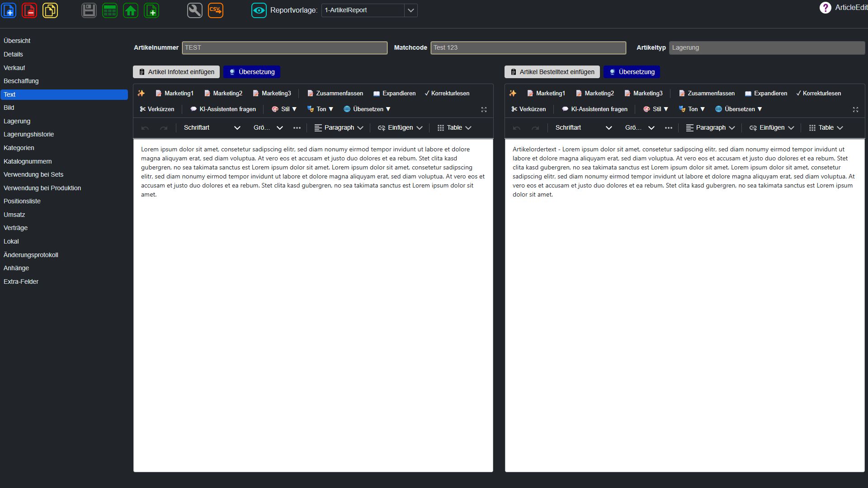The image size is (868, 488).
Task: Click Artikel Bestelltext einfügen button
Action: pyautogui.click(x=552, y=72)
